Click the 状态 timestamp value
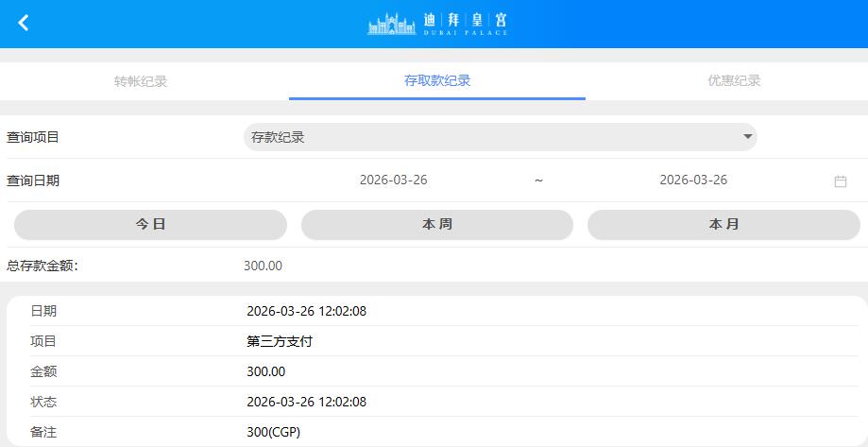Image resolution: width=868 pixels, height=447 pixels. click(306, 402)
